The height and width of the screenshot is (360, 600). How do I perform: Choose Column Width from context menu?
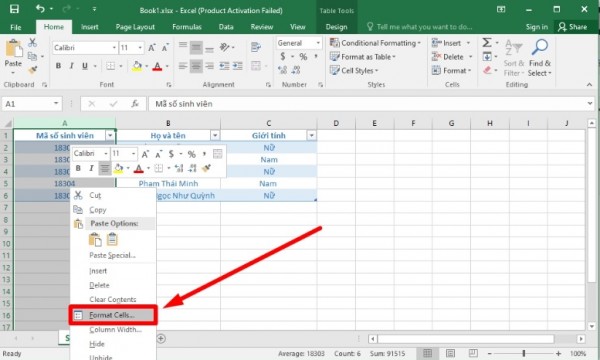(x=113, y=330)
